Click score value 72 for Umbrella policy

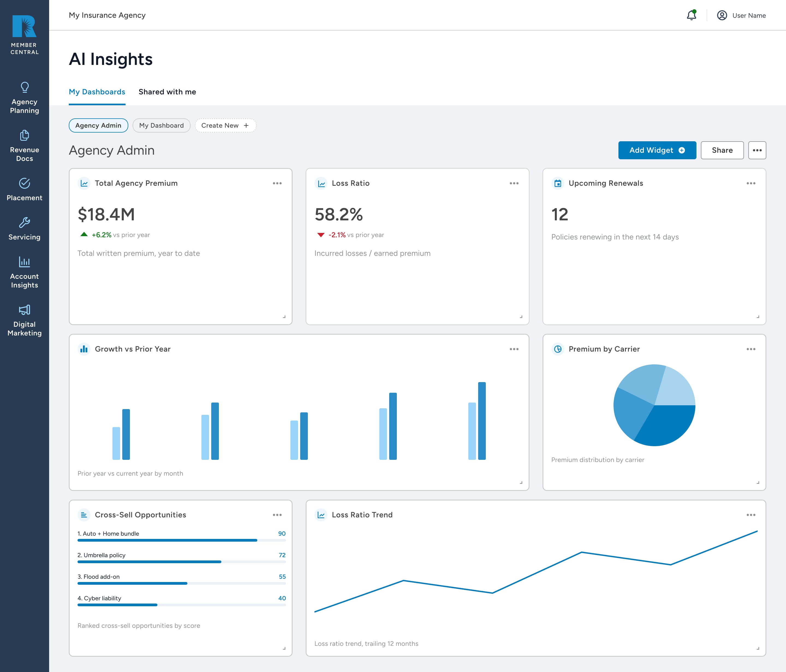tap(282, 555)
